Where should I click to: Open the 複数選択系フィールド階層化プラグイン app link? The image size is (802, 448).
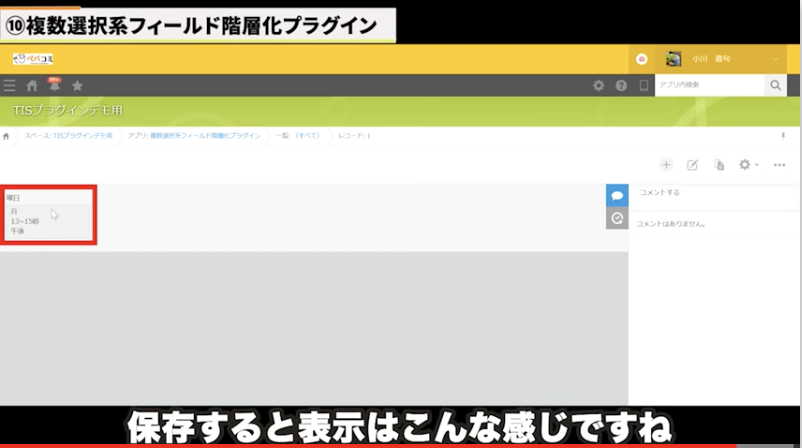pyautogui.click(x=204, y=135)
